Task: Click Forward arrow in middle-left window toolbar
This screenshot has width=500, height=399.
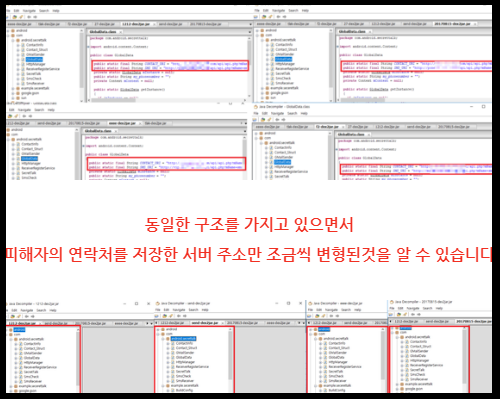Action: coord(30,116)
